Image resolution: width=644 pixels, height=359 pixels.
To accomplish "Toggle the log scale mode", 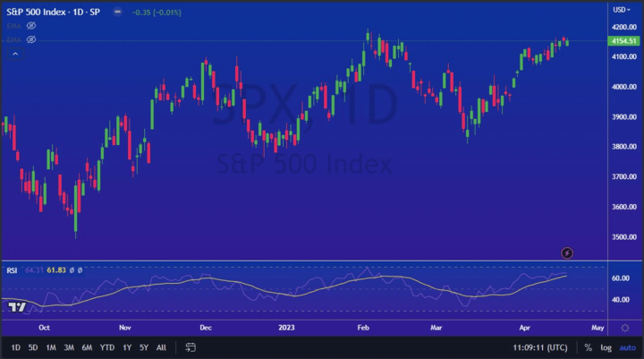I will click(x=606, y=348).
